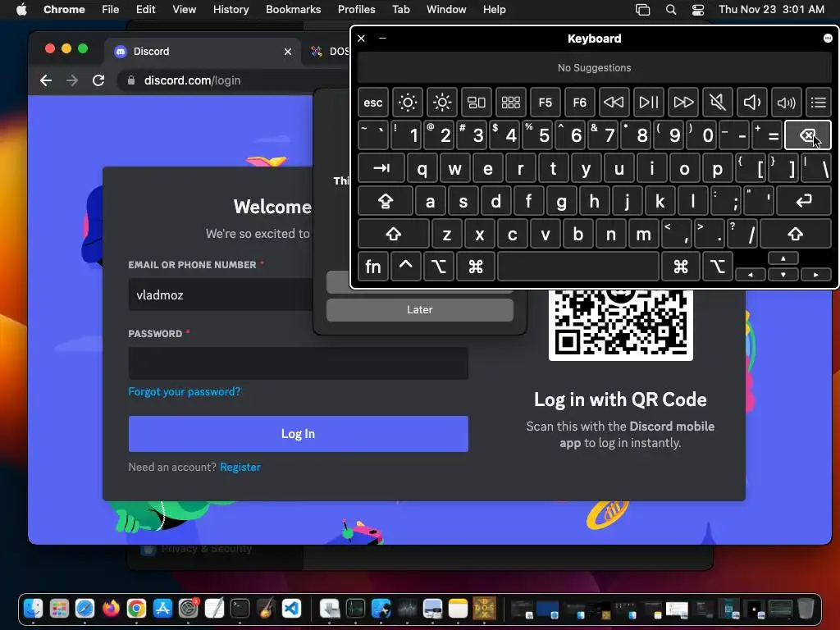Click the Later button in the dialog
The height and width of the screenshot is (630, 840).
tap(419, 309)
